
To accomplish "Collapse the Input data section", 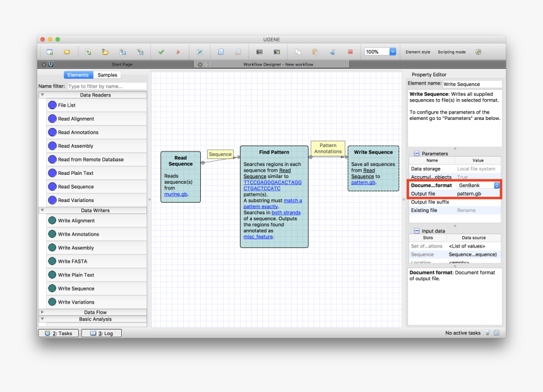I will coord(417,230).
